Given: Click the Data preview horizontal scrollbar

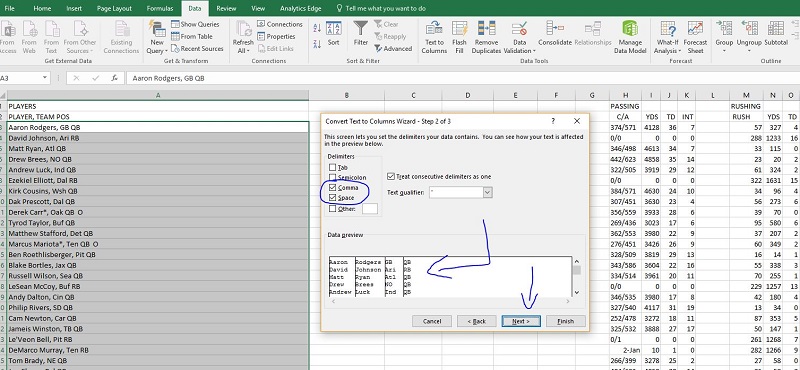Looking at the screenshot, I should [451, 301].
